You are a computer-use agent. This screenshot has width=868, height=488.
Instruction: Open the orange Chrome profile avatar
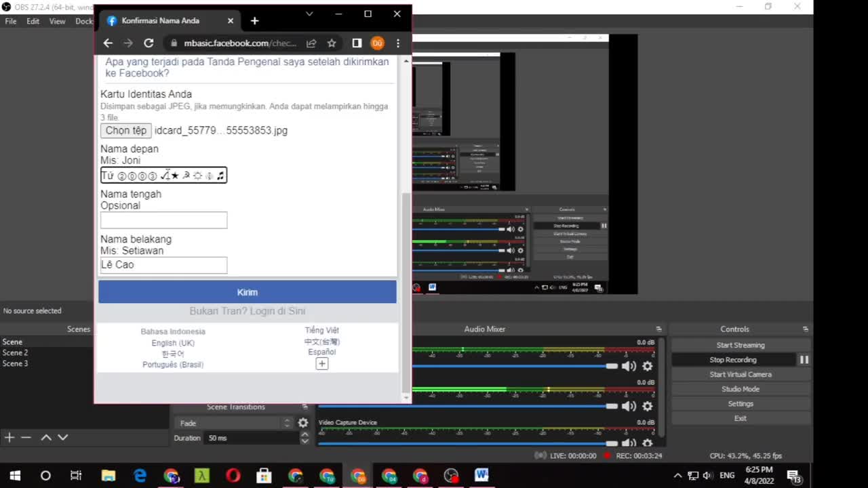pyautogui.click(x=377, y=43)
